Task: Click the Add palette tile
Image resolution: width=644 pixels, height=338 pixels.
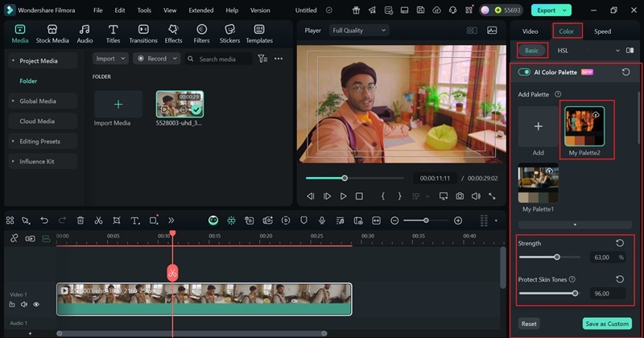Action: click(x=538, y=126)
